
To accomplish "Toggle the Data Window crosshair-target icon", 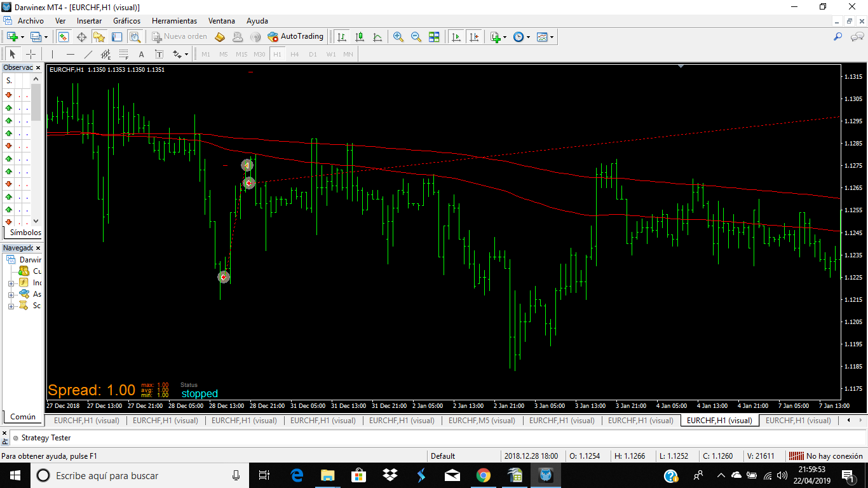I will click(x=81, y=37).
